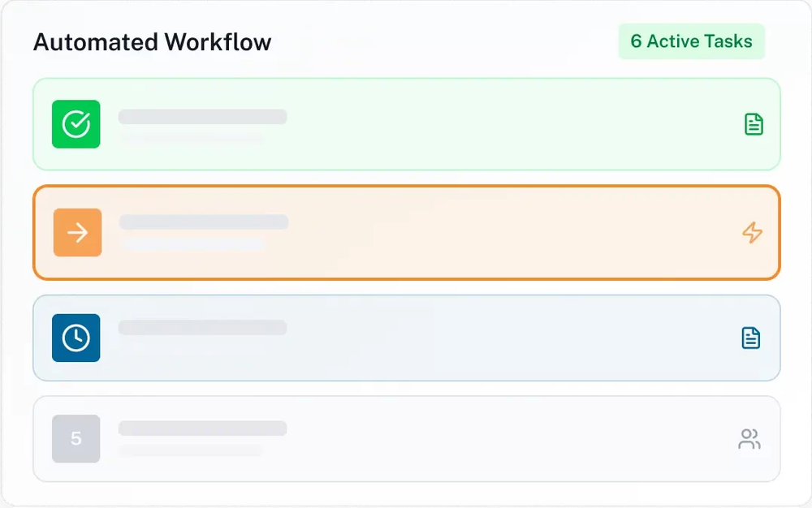Open the green document icon
Screen dimensions: 812x508
point(754,124)
